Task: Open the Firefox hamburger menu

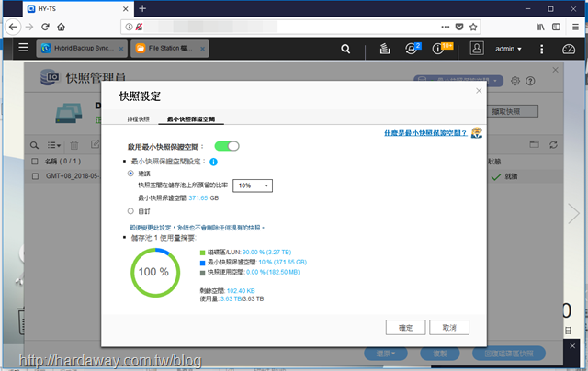Action: point(575,27)
